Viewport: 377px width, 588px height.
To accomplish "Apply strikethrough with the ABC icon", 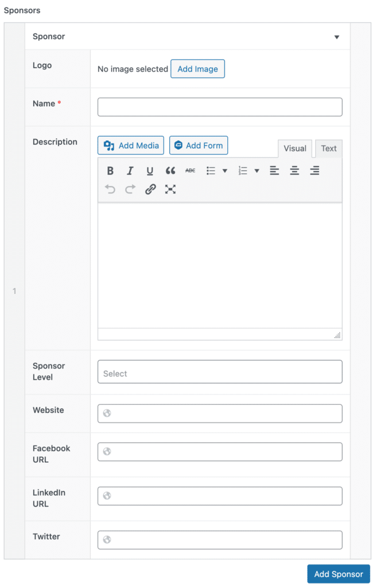I will (x=191, y=171).
